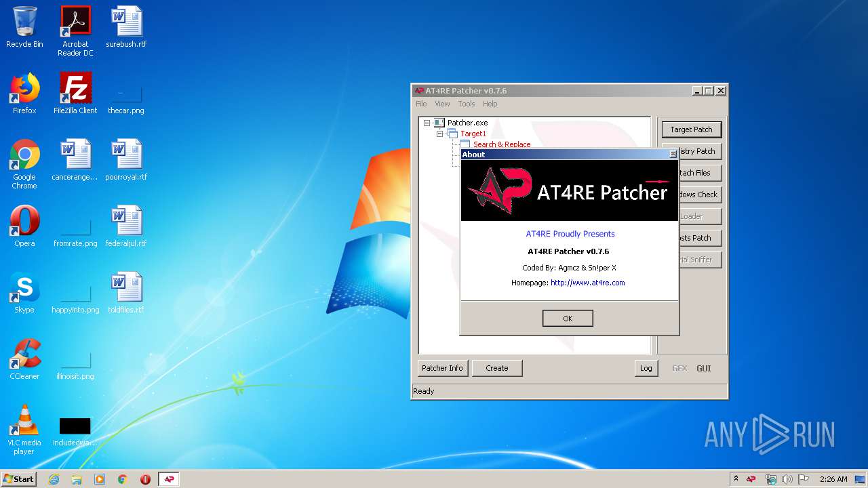Click the taskbar clock showing 2:26 AM
Image resolution: width=868 pixels, height=488 pixels.
[833, 479]
